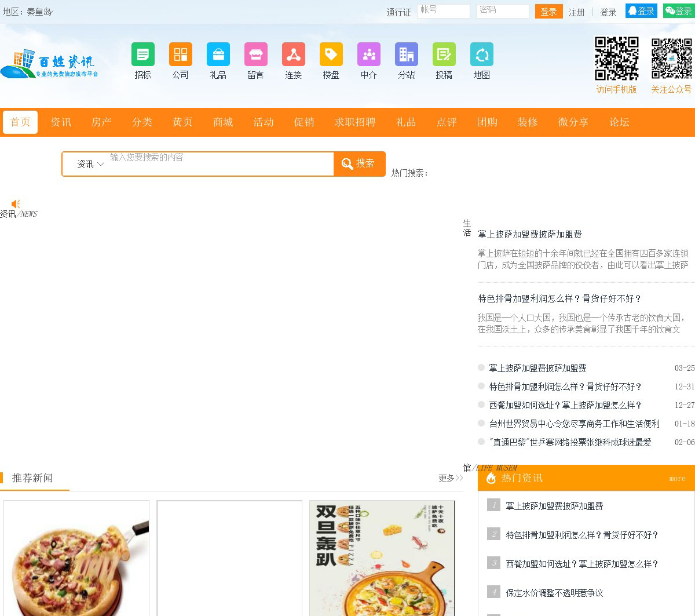Open the 商城 navigation tab
This screenshot has width=695, height=616.
(223, 122)
